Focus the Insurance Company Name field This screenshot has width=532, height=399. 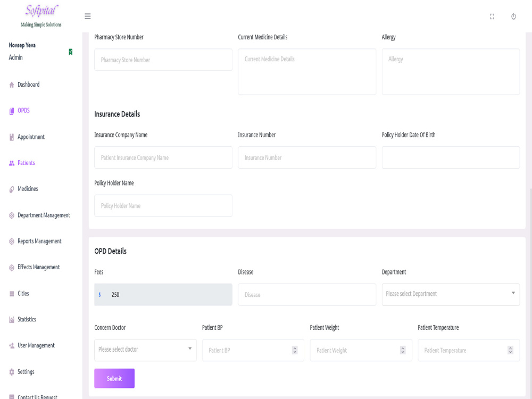163,157
